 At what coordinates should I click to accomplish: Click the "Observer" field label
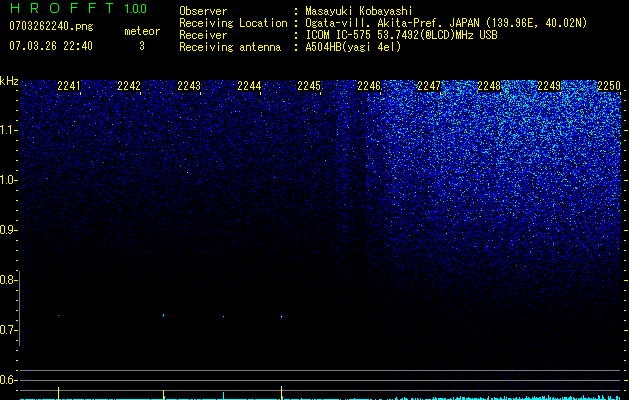click(203, 11)
